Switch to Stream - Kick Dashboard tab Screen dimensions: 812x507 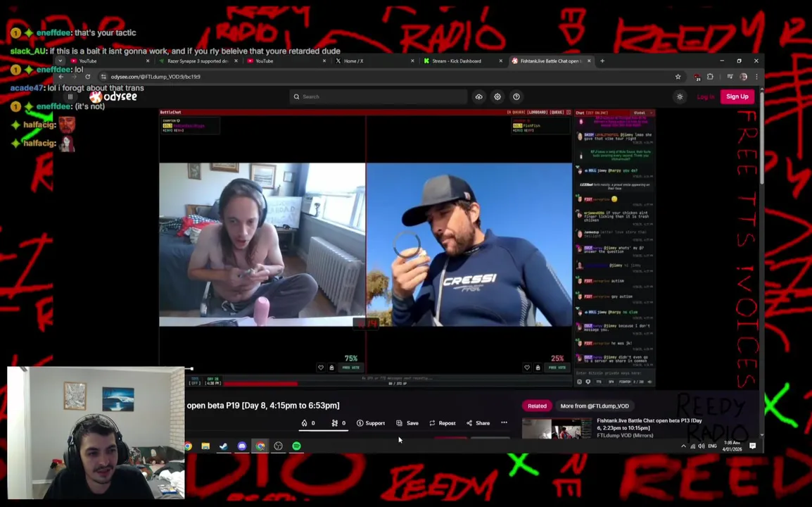tap(462, 61)
